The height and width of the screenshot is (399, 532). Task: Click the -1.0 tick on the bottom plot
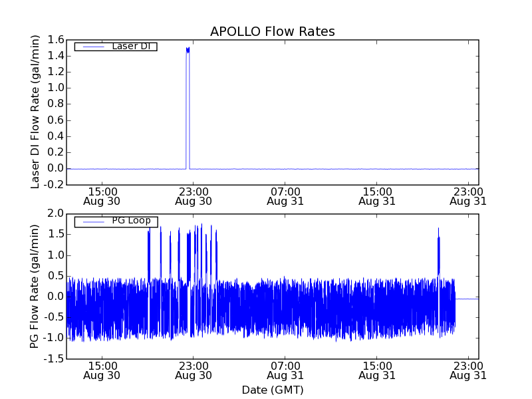[x=54, y=338]
